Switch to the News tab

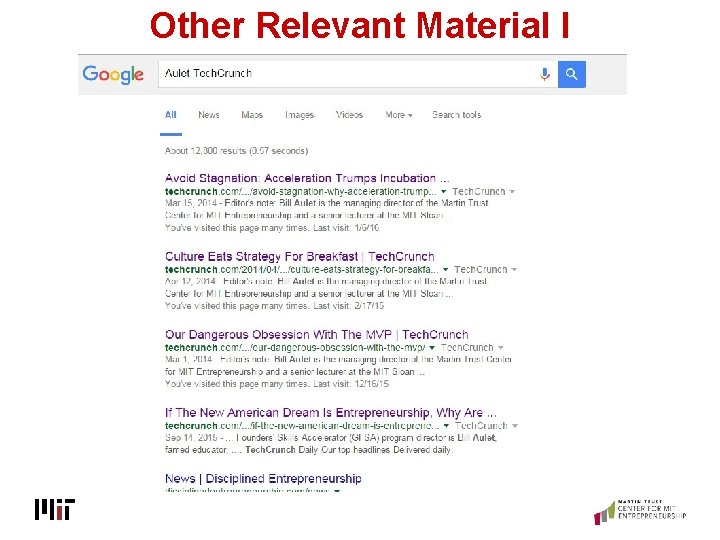pyautogui.click(x=208, y=115)
